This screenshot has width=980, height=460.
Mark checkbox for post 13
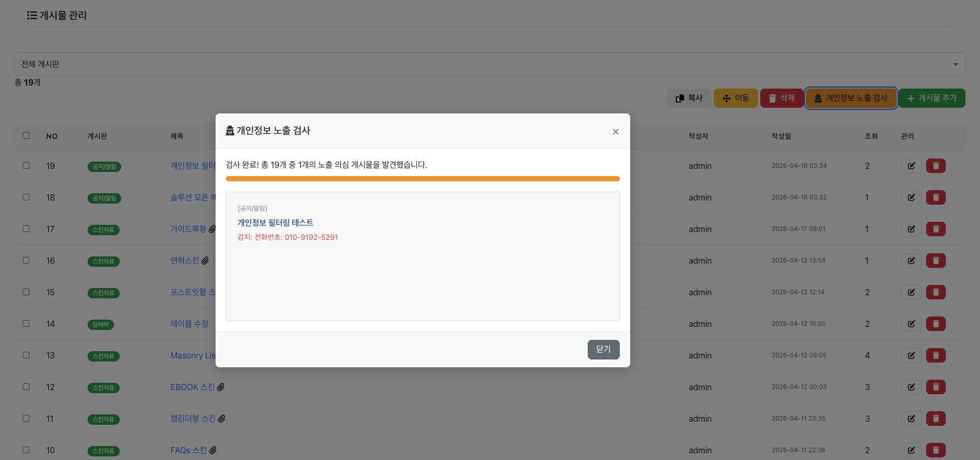pos(26,355)
